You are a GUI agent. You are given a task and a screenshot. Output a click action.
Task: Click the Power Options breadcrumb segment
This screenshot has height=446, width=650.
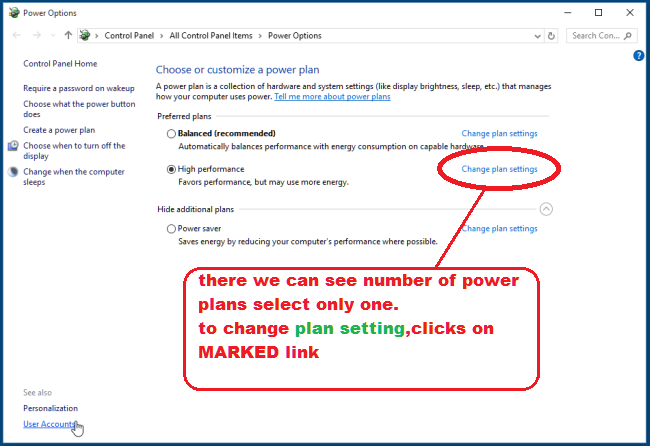[295, 36]
